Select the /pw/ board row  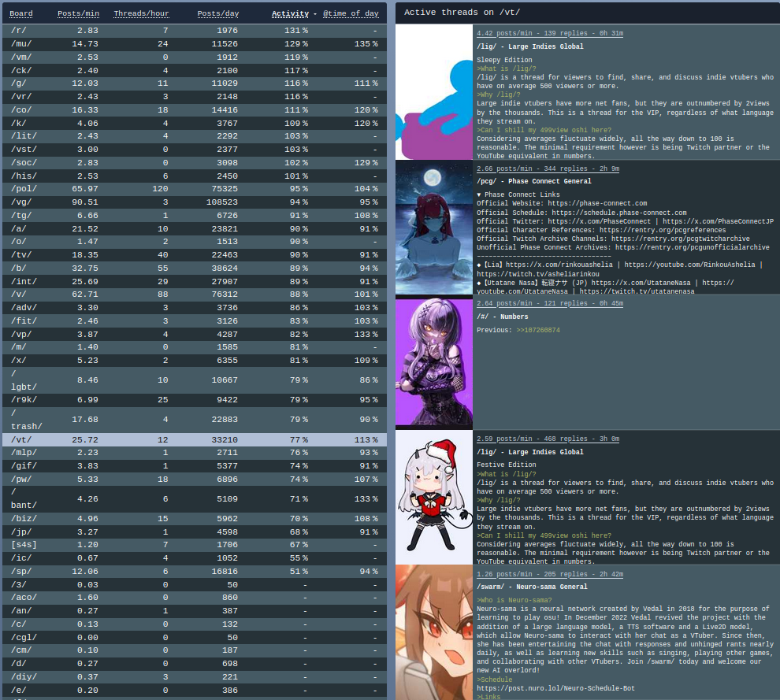195,480
